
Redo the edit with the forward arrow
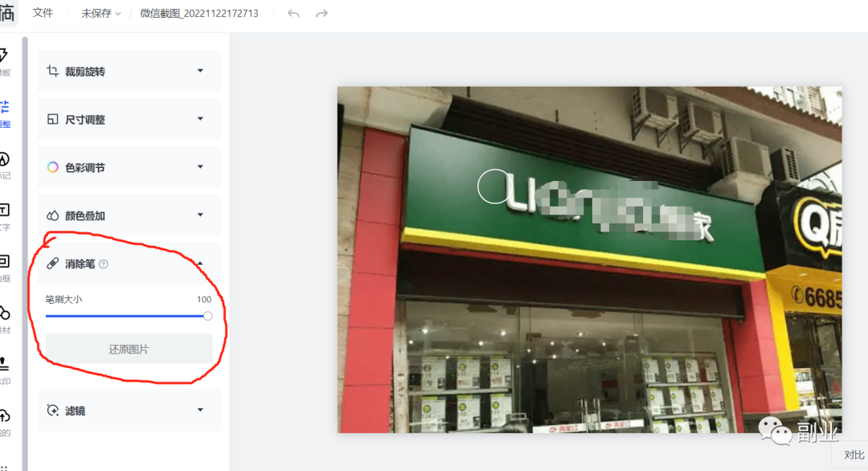click(x=321, y=14)
